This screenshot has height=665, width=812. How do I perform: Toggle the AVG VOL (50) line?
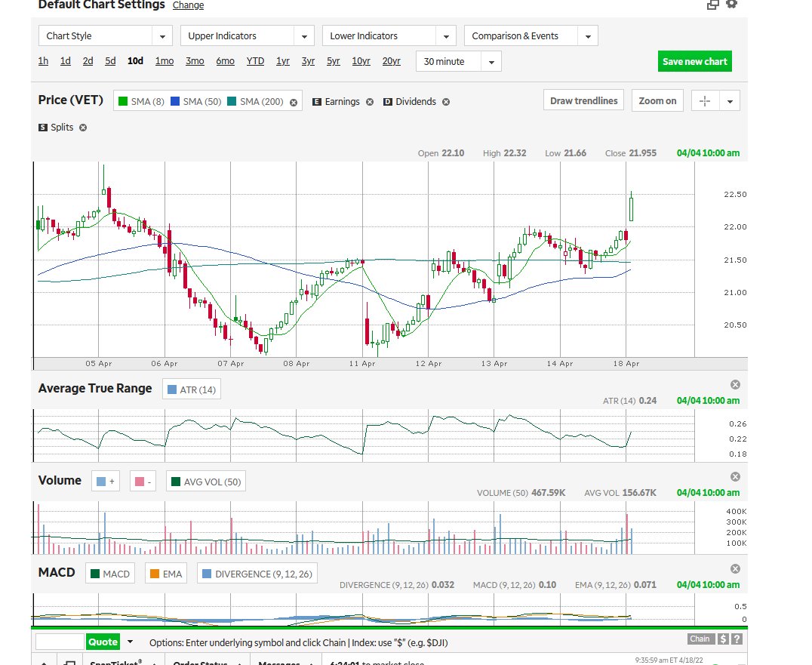(206, 482)
